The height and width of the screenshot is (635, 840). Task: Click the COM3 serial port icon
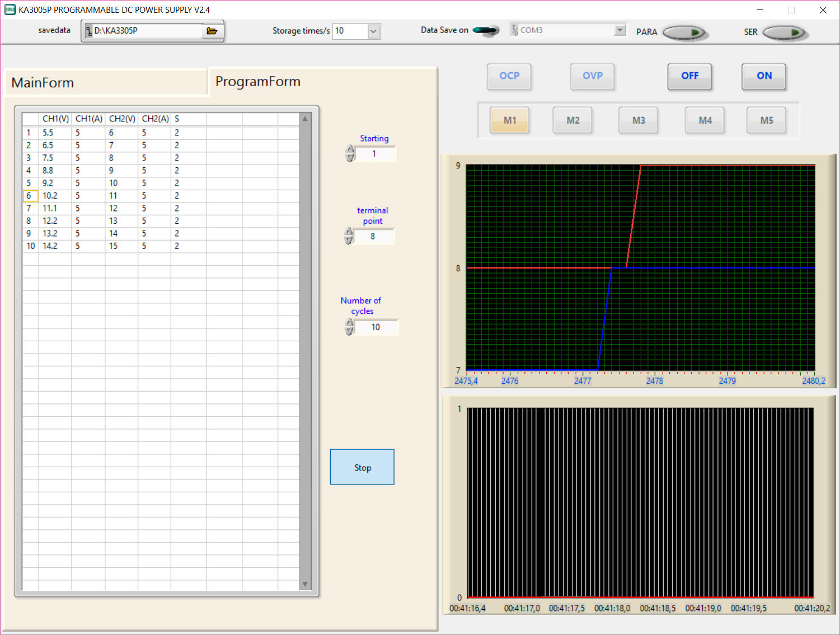(514, 30)
